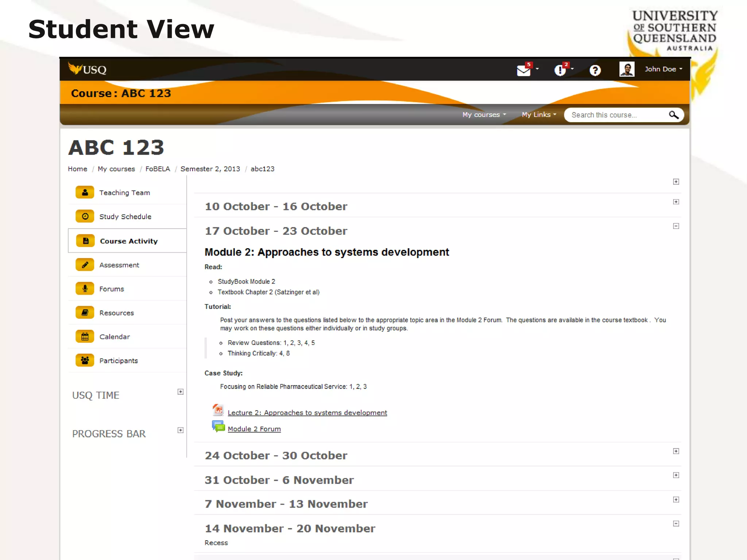The image size is (747, 560).
Task: Open the Module 2 Forum link
Action: coord(254,429)
